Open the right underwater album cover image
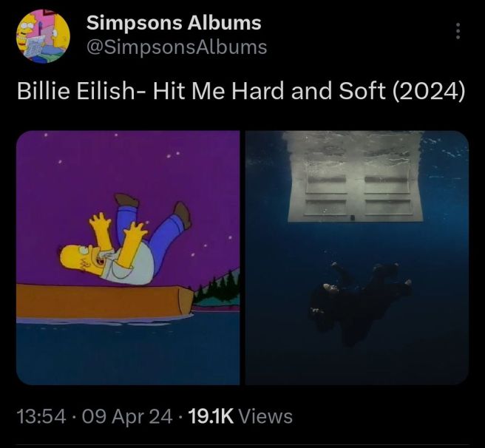485x448 pixels. [357, 258]
